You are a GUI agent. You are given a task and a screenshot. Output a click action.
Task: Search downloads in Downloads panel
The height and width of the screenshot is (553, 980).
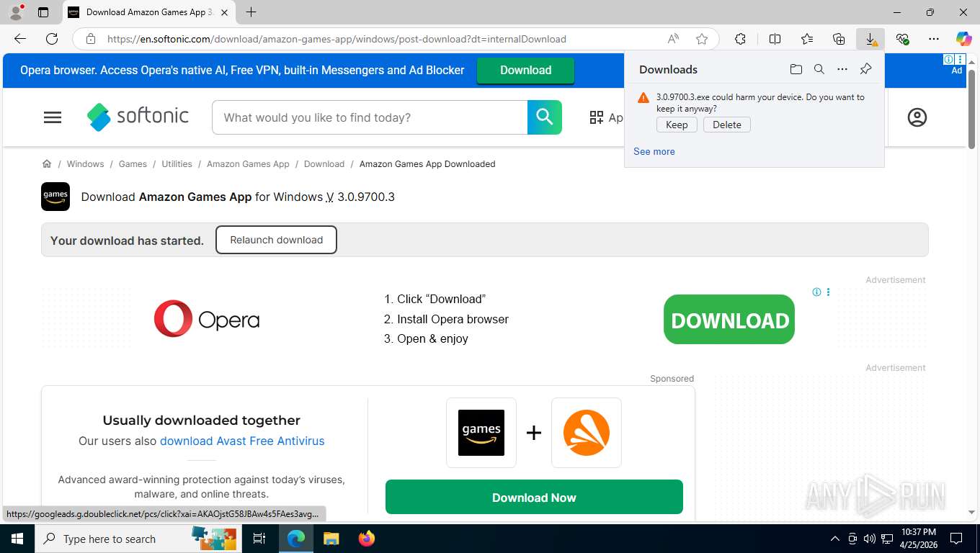pos(819,69)
